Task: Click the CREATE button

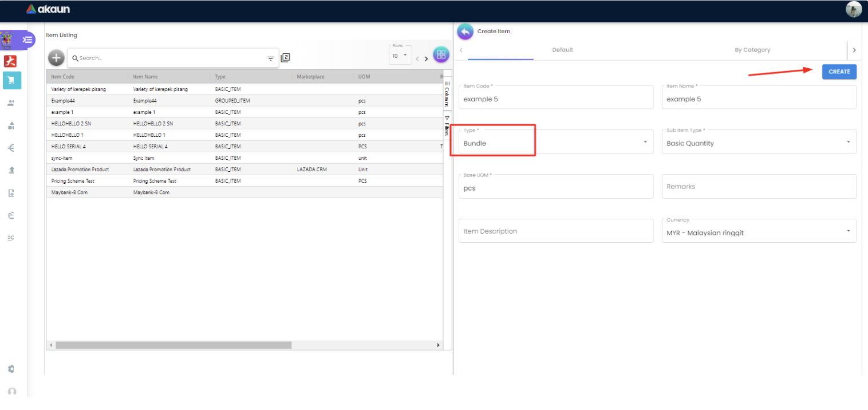Action: point(839,72)
